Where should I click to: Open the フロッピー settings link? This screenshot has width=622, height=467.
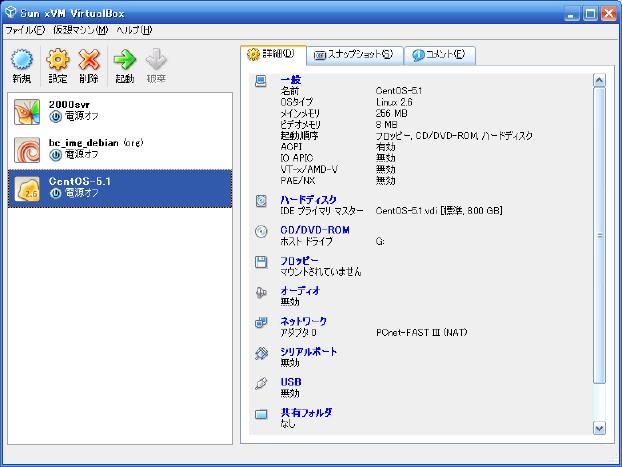299,261
